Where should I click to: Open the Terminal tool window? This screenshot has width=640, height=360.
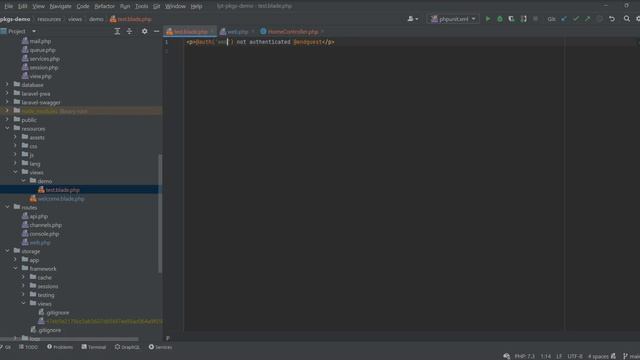tap(94, 347)
